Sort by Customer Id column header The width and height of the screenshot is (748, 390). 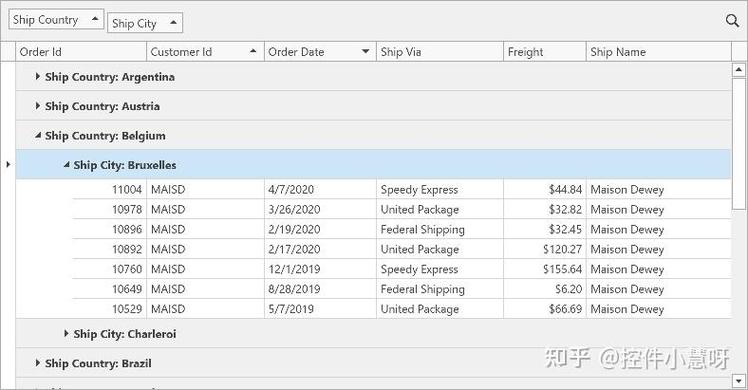[206, 51]
